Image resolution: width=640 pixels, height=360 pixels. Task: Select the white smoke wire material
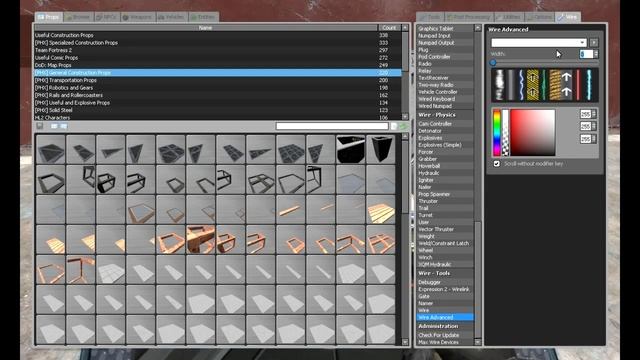pos(499,85)
